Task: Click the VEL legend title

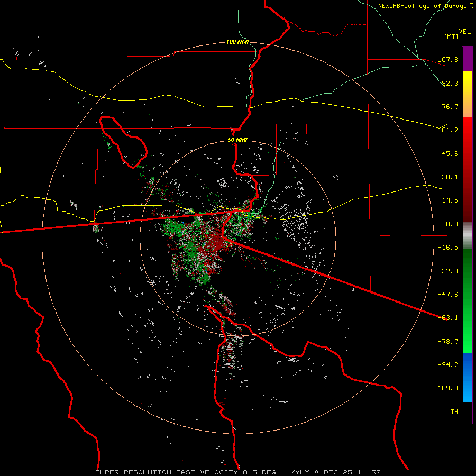Action: (464, 32)
